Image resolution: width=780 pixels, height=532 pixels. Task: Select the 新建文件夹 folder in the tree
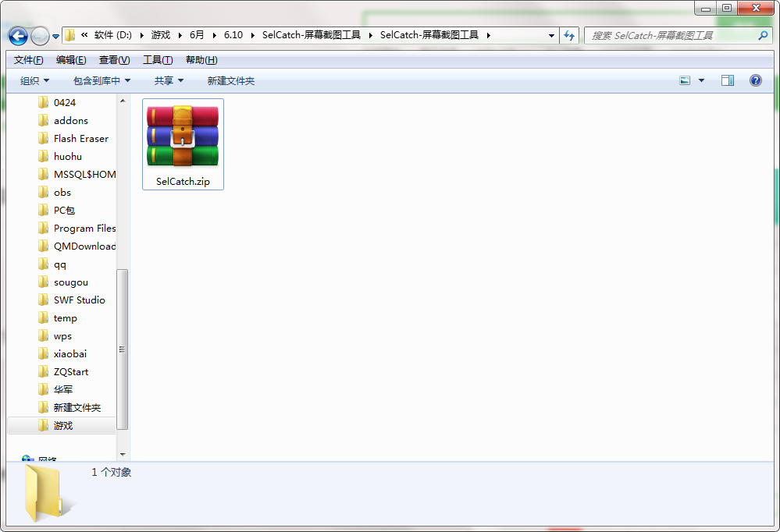click(77, 408)
